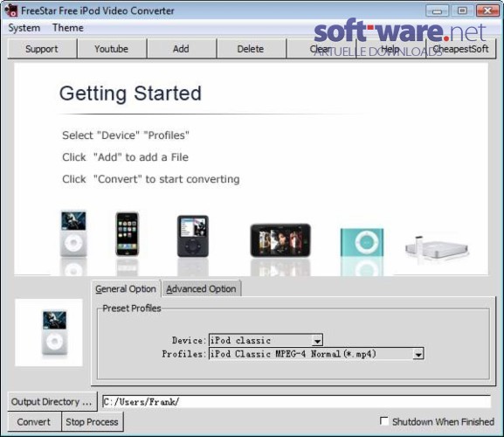This screenshot has width=504, height=437.
Task: Expand the Device dropdown arrow
Action: click(317, 341)
